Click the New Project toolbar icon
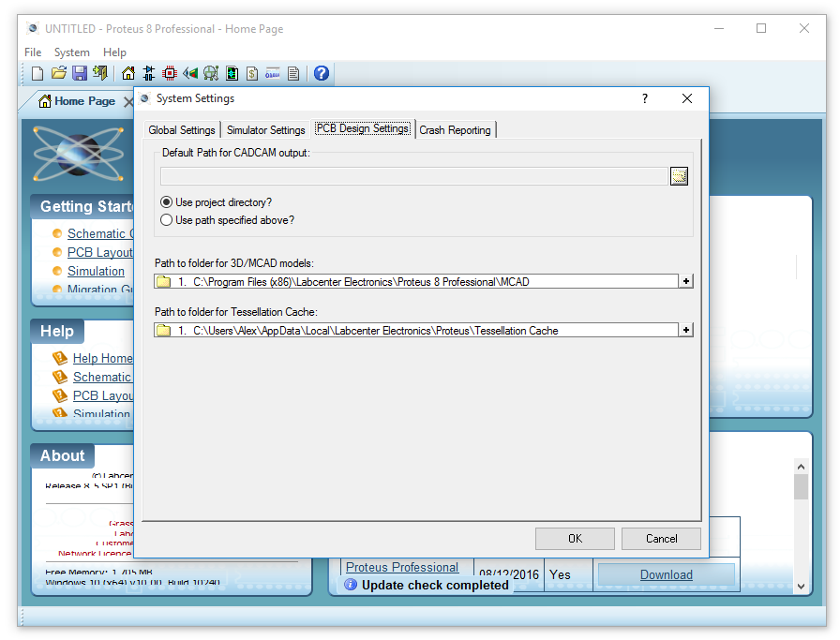Screen dimensions: 840x640 (37, 73)
